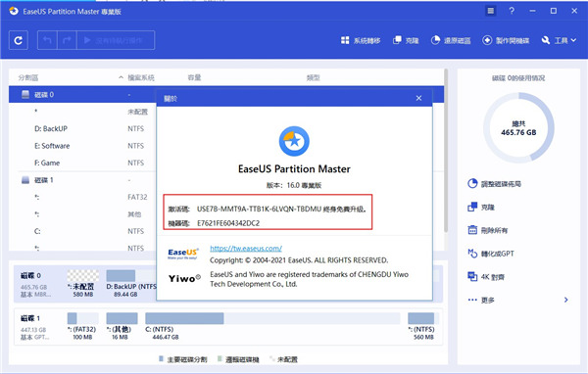Click the Yiwo logo in About dialog
588x374 pixels.
(x=184, y=278)
